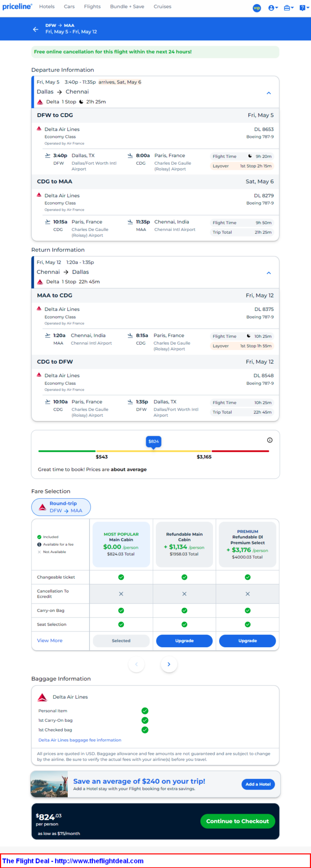Select the Round-trip DFW to MAA tab
Screen dimensions: 311x868
click(x=61, y=507)
